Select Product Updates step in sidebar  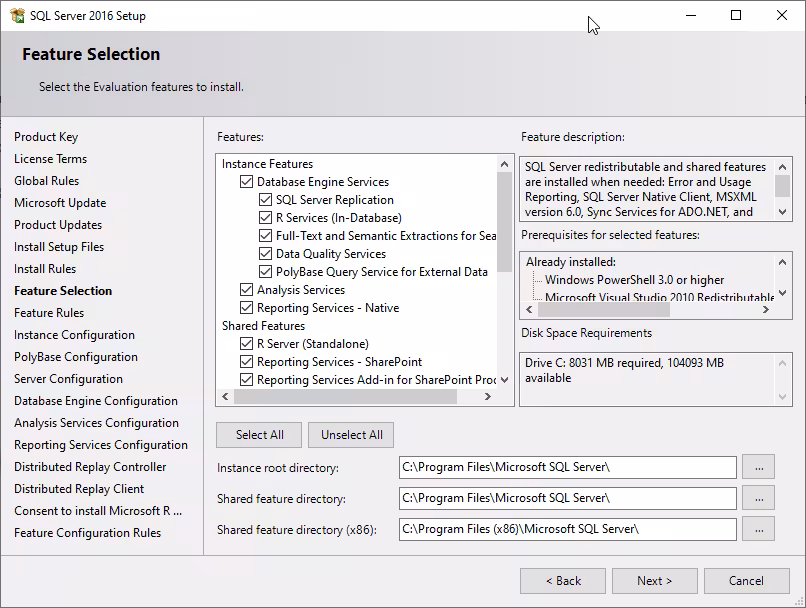click(58, 225)
